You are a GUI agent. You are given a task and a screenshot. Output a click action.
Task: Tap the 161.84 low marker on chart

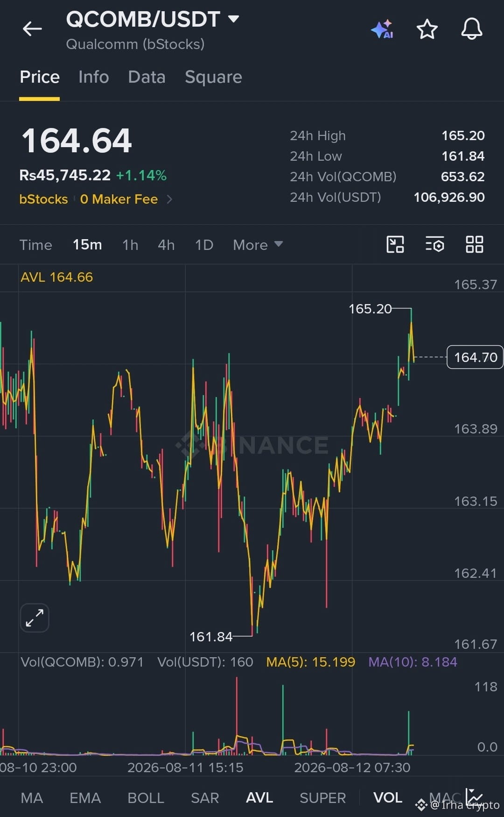[x=211, y=637]
